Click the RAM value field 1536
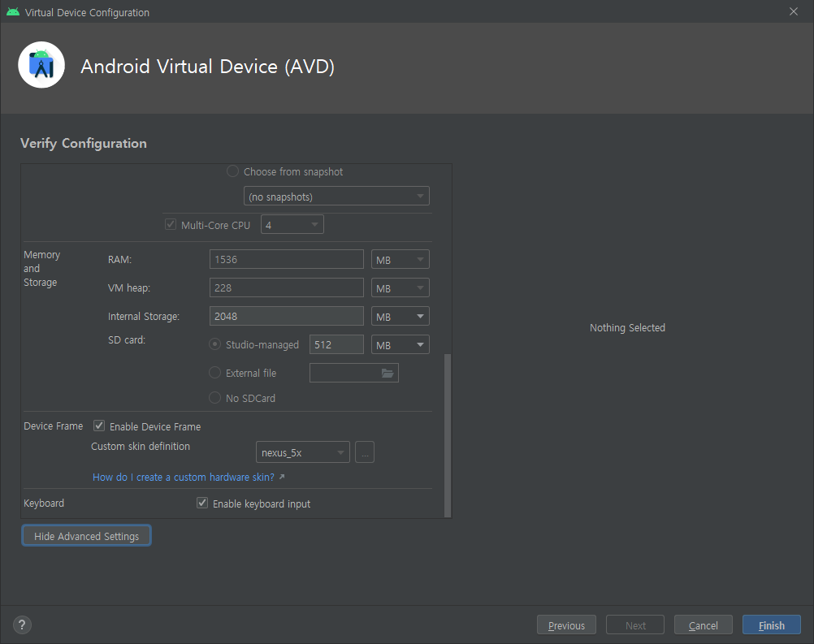Screen dimensions: 814x644 287,260
